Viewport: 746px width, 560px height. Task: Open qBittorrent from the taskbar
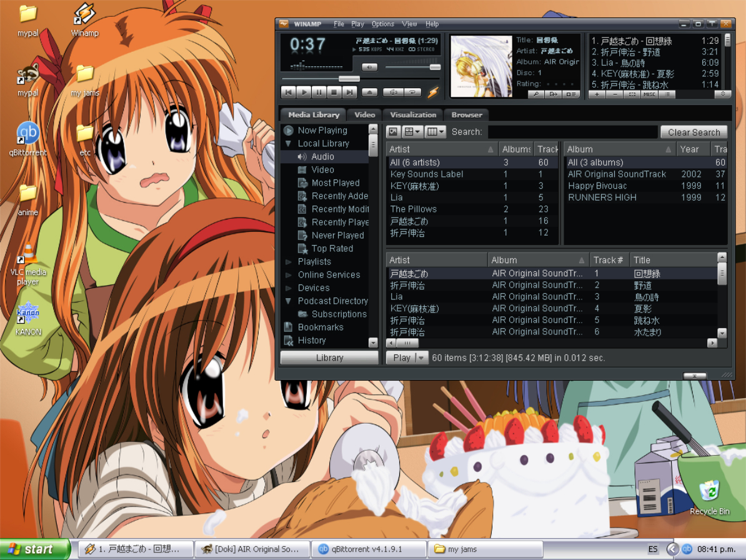coord(369,549)
